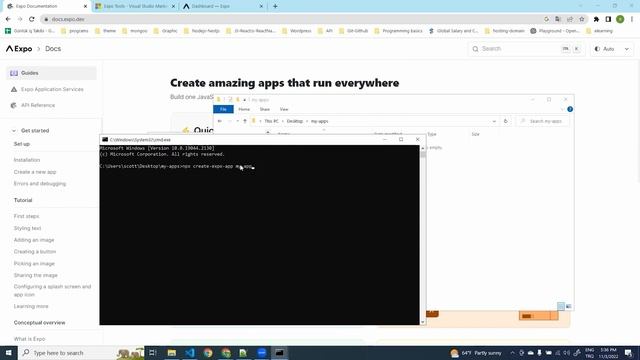
Task: Click Desktop in File Explorer breadcrumb
Action: pyautogui.click(x=294, y=121)
